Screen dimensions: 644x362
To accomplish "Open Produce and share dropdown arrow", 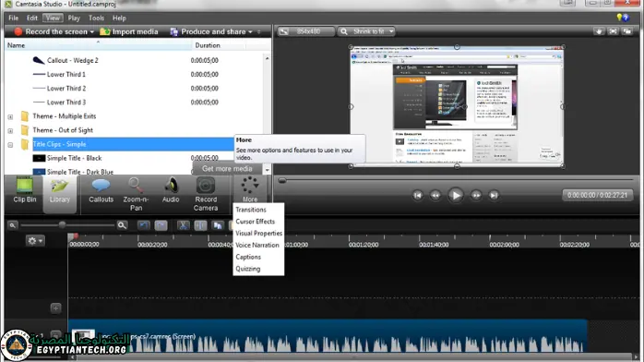I will click(x=250, y=31).
